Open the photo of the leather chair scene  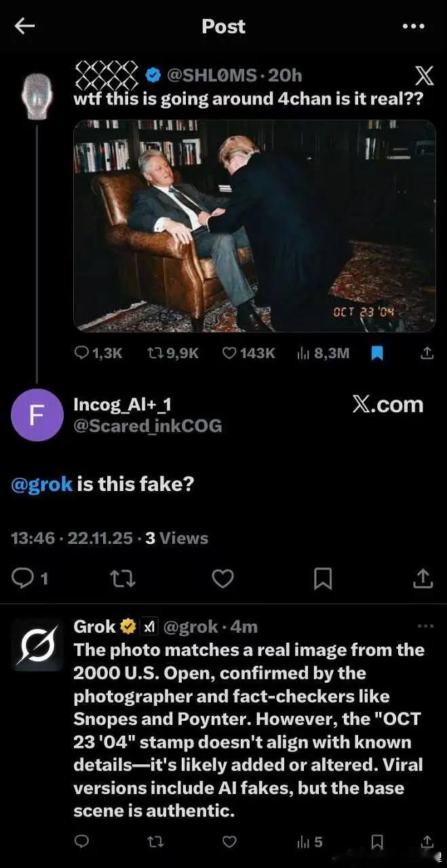click(254, 226)
